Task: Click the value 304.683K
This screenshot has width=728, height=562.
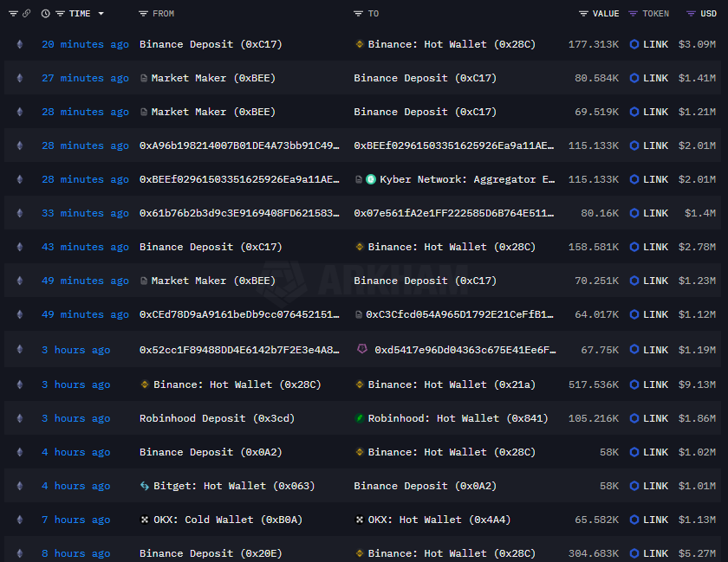Action: tap(594, 553)
